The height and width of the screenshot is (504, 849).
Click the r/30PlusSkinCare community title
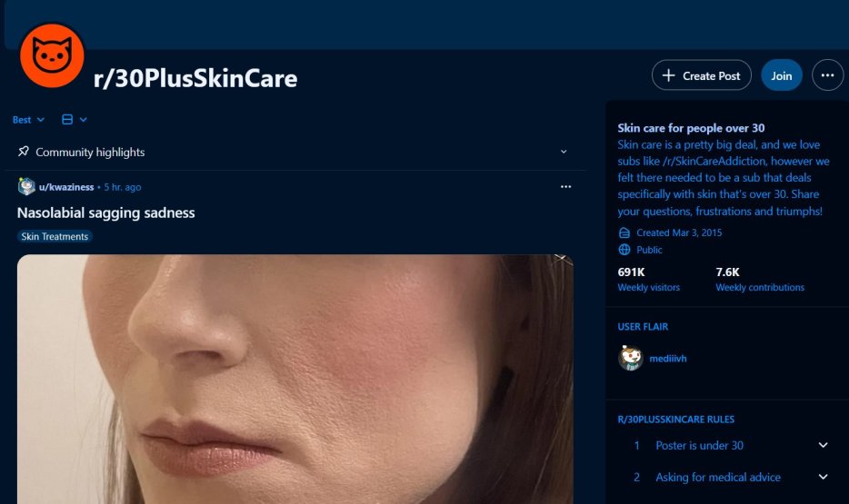tap(195, 78)
